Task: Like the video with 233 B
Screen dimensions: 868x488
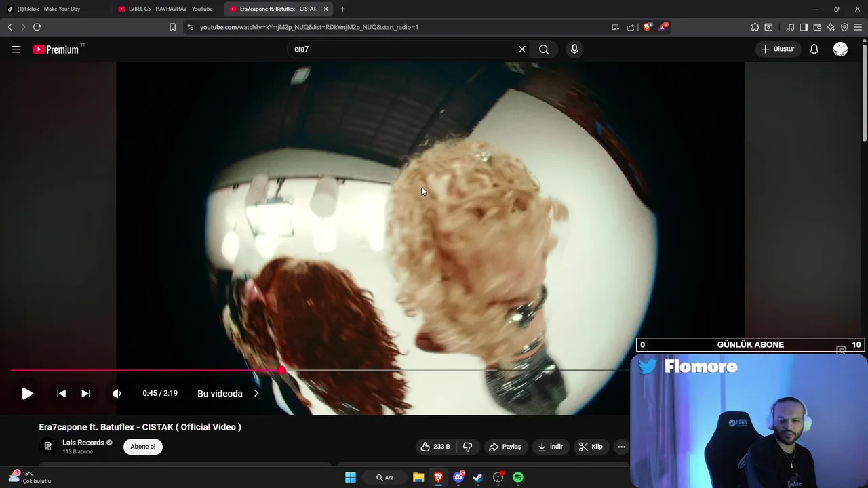Action: coord(435,447)
